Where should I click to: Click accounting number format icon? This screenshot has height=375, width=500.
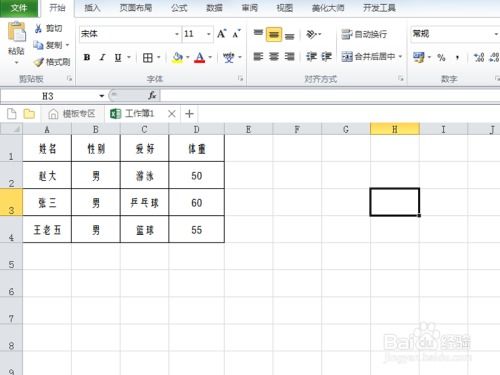[418, 57]
